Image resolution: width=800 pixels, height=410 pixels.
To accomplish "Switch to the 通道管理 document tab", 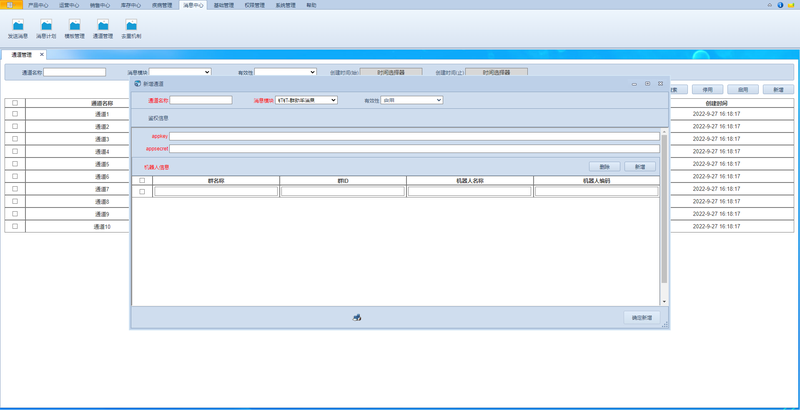I will [x=21, y=55].
